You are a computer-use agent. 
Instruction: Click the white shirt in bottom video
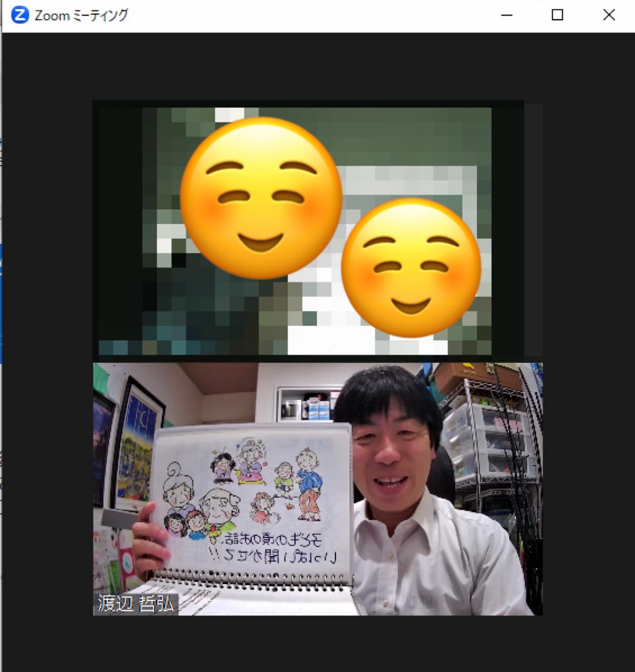coord(434,564)
